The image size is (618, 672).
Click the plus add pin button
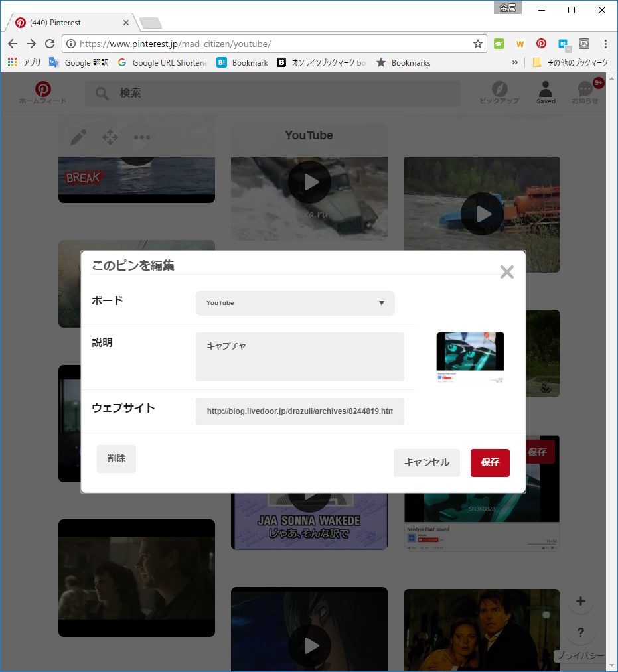click(581, 601)
